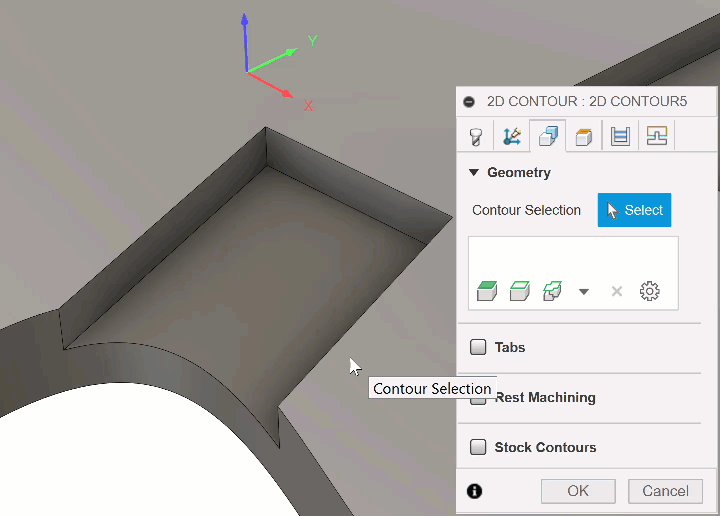Open selection settings gear icon
The height and width of the screenshot is (516, 720).
point(649,291)
